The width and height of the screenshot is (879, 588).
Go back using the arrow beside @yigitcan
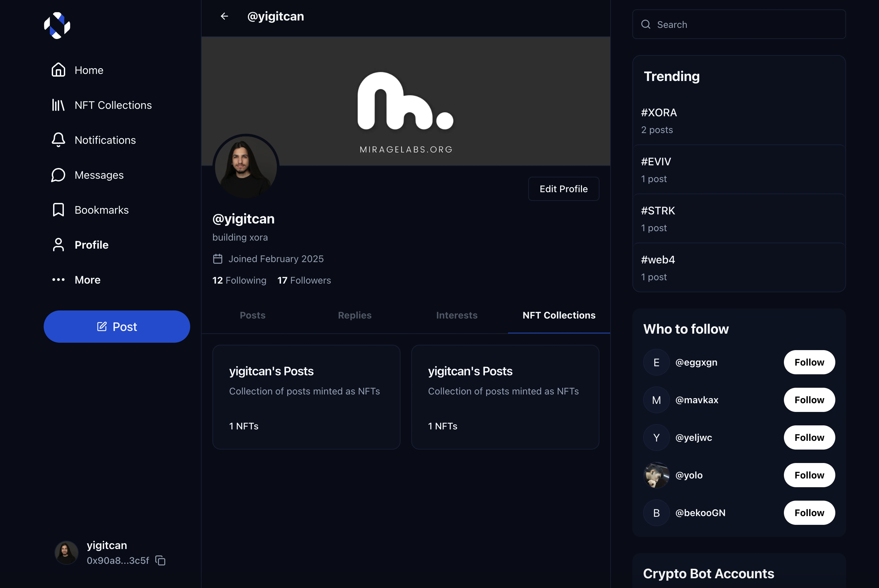(x=224, y=16)
